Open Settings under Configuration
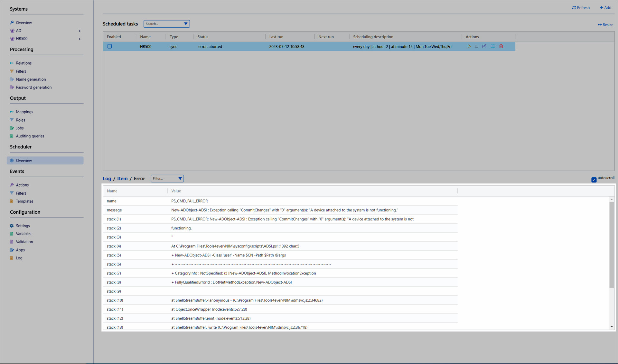The width and height of the screenshot is (618, 364). coord(23,226)
